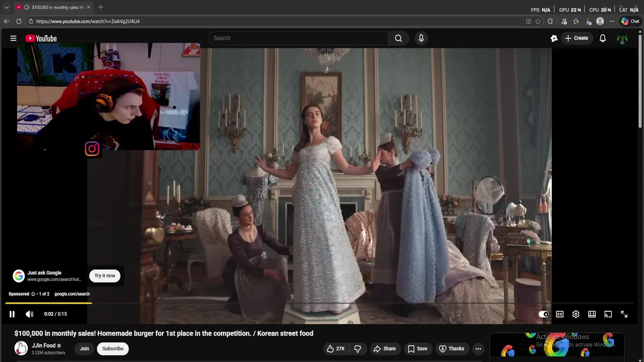The image size is (644, 362).
Task: Mute the video volume
Action: pyautogui.click(x=30, y=314)
